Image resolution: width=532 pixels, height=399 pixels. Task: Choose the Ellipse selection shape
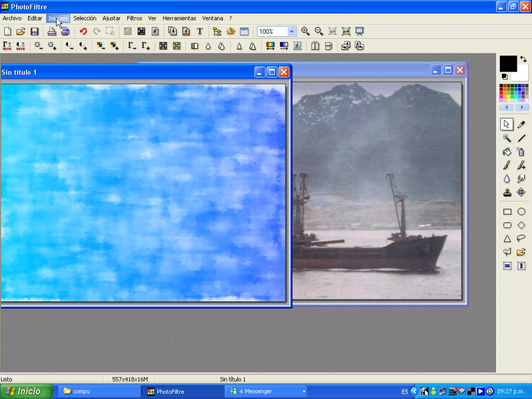click(521, 212)
